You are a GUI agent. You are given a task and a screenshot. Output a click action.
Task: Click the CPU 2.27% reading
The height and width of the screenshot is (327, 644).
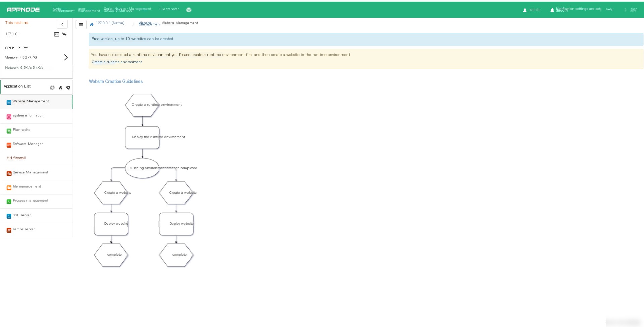click(17, 48)
